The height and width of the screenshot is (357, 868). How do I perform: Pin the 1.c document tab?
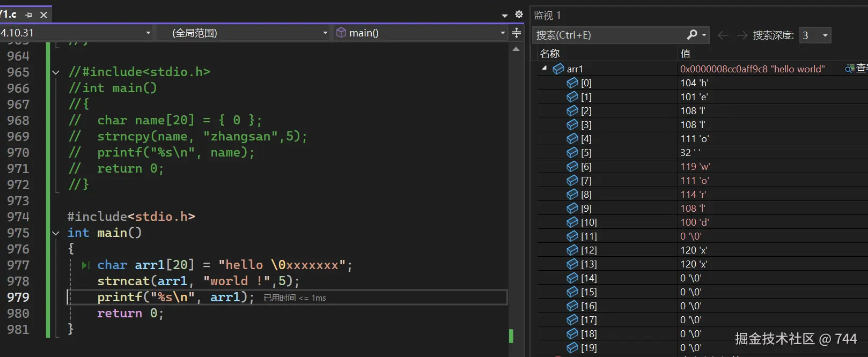[x=29, y=15]
